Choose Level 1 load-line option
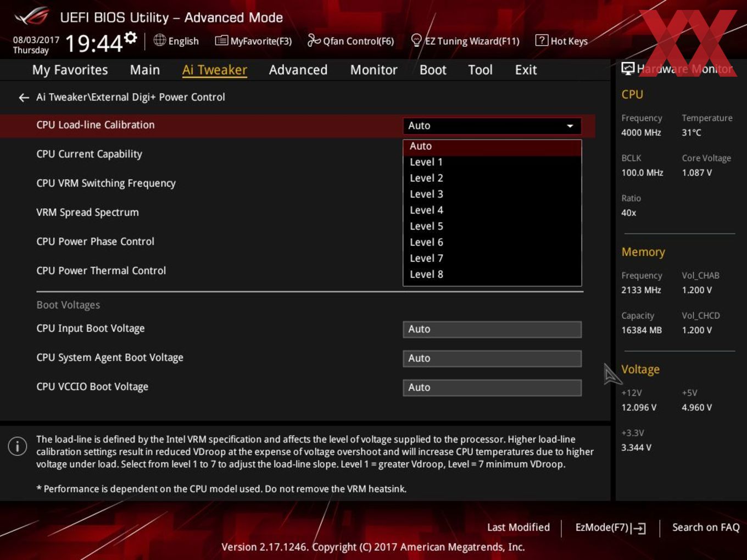Viewport: 747px width, 560px height. pos(492,163)
